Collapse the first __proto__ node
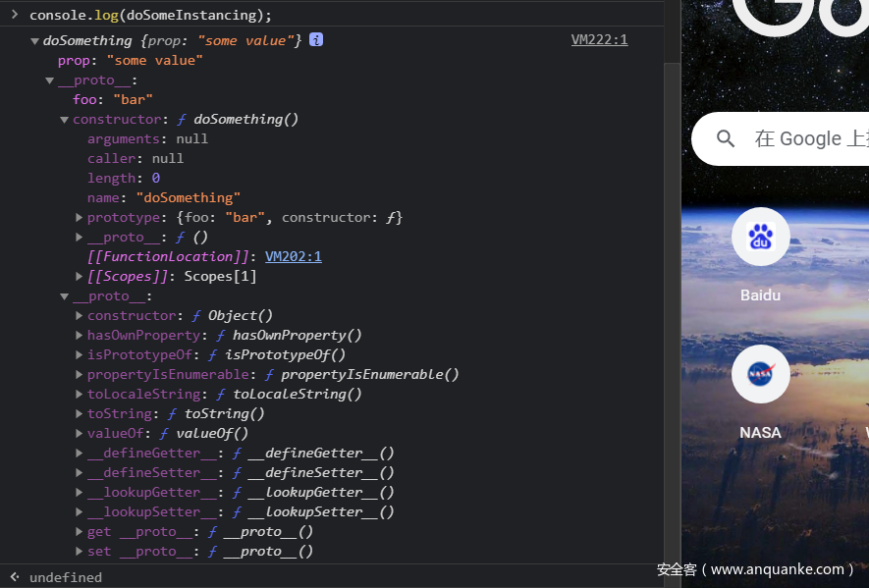 [x=50, y=80]
